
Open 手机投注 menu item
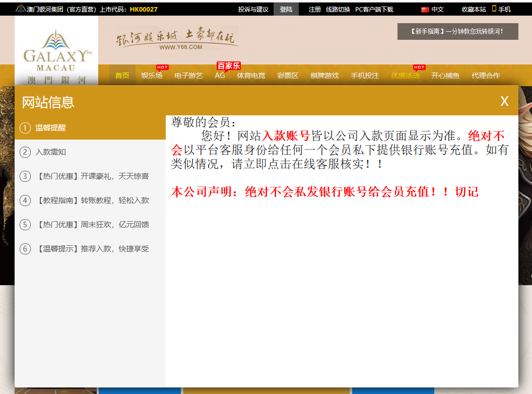365,76
